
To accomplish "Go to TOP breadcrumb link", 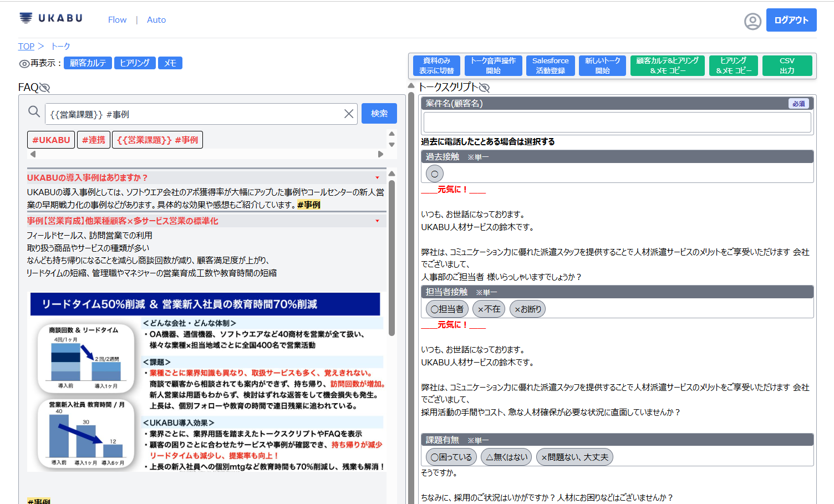I will click(x=26, y=47).
